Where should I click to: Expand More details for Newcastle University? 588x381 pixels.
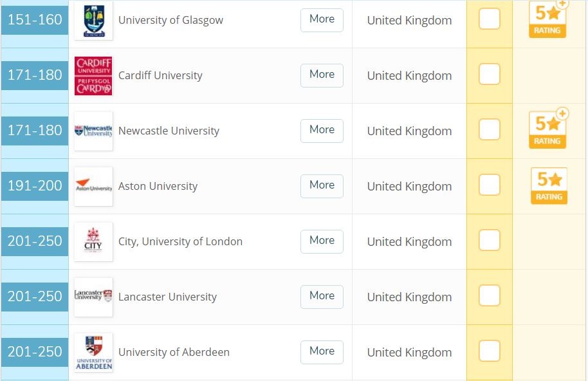pos(322,131)
